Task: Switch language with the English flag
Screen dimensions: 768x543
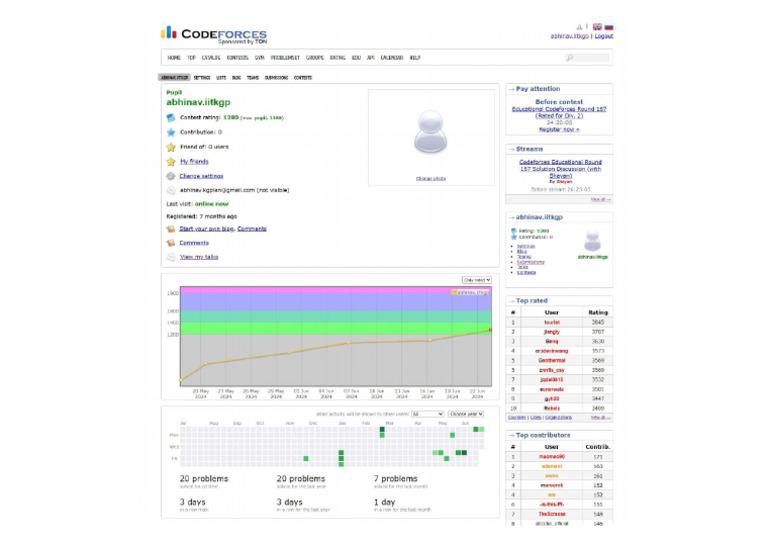Action: coord(597,27)
